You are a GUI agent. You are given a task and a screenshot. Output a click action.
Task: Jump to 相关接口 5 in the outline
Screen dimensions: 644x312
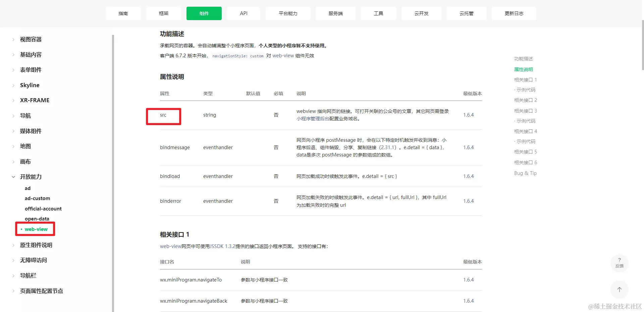[526, 152]
